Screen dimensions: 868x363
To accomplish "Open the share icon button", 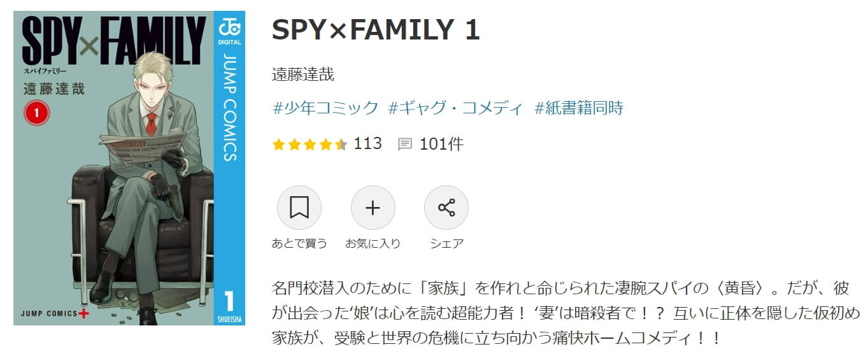I will coord(446,208).
